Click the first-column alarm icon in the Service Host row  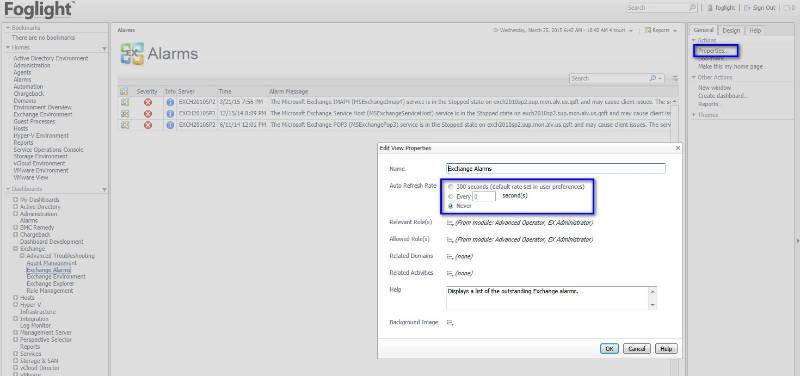[x=124, y=113]
